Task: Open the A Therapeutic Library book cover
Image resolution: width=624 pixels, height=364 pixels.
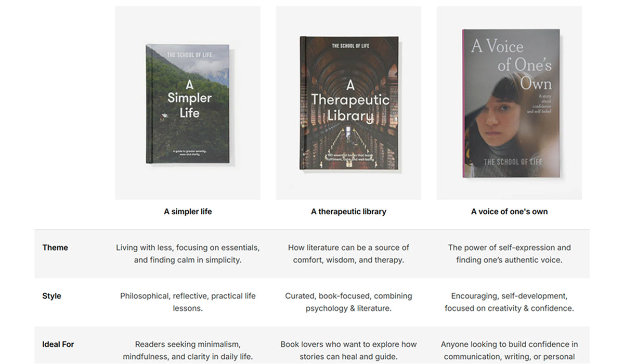Action: pos(349,102)
